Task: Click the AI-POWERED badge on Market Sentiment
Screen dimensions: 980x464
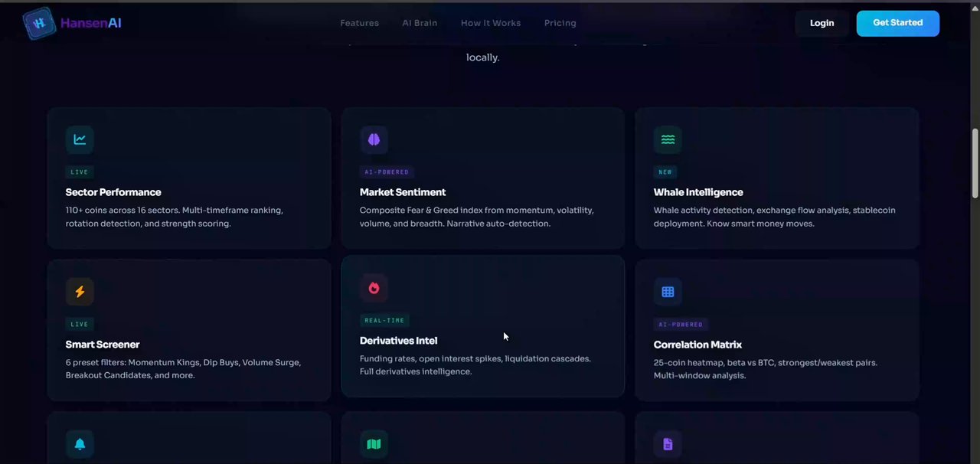Action: tap(387, 172)
